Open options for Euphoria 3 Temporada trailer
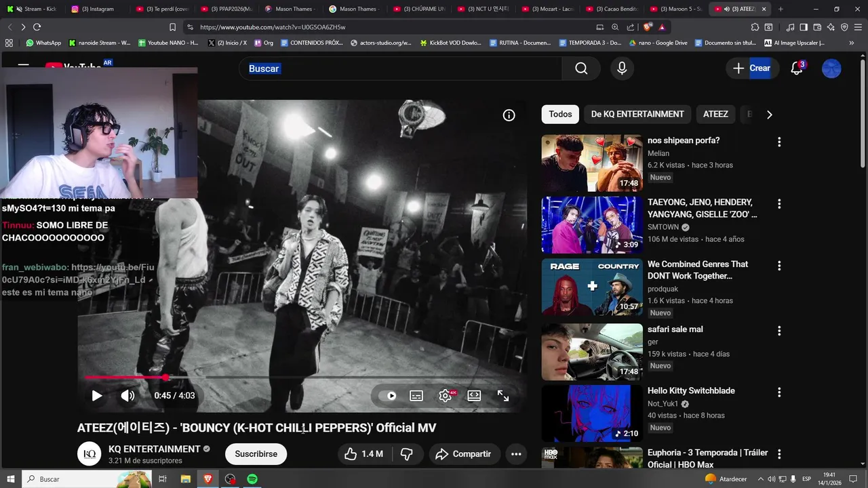Viewport: 868px width, 488px height. point(779,453)
